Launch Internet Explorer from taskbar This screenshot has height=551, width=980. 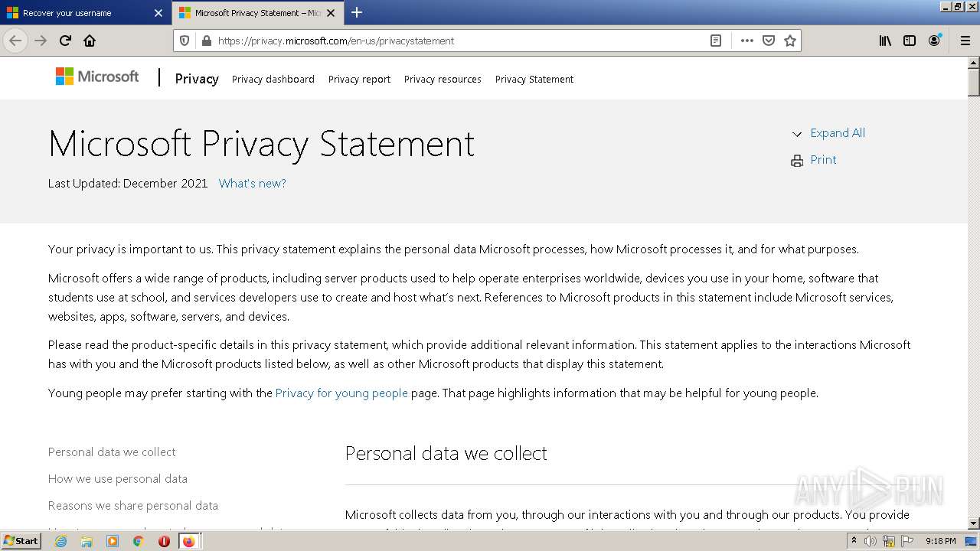point(60,541)
